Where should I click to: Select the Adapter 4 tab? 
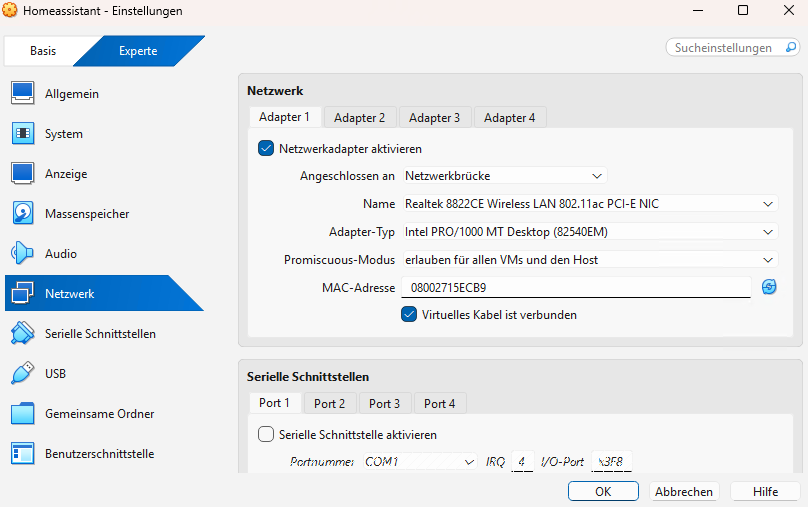point(510,117)
